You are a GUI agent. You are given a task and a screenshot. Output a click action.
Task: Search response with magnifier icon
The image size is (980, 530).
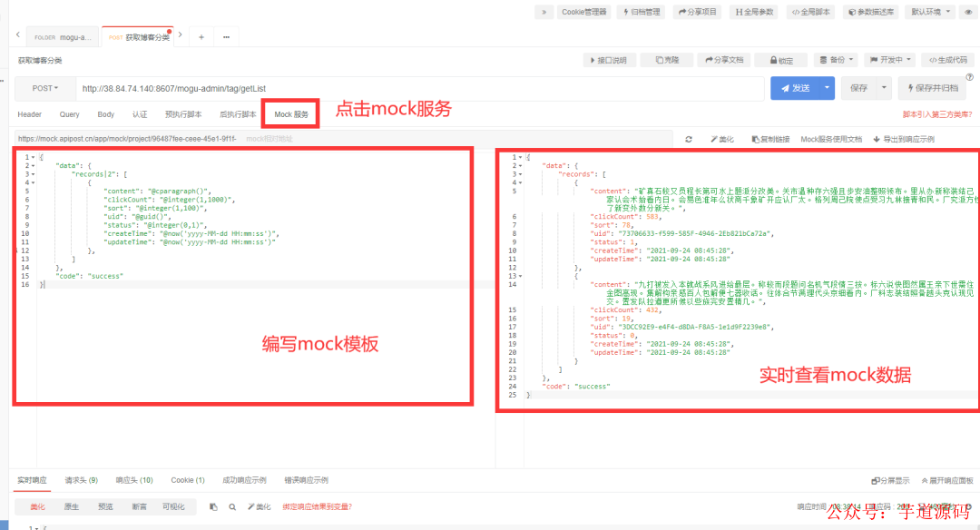[232, 507]
